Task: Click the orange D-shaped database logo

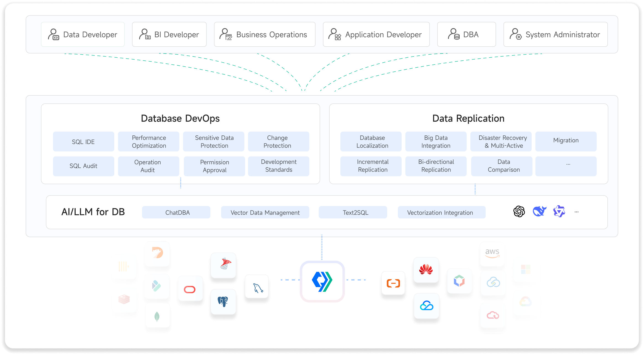Action: click(x=157, y=253)
